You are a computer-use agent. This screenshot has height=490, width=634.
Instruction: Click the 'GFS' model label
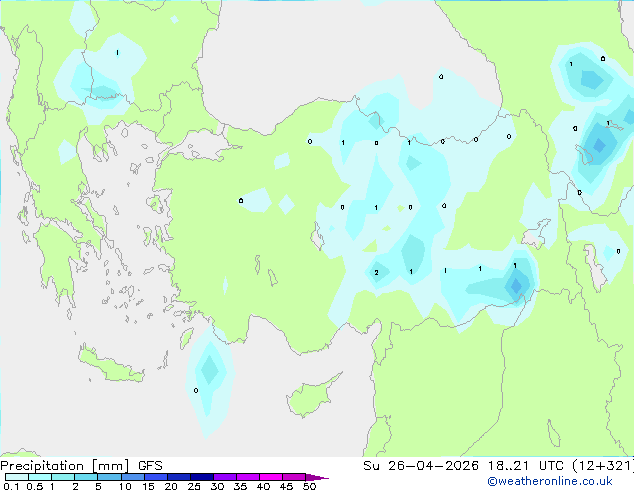pyautogui.click(x=150, y=466)
